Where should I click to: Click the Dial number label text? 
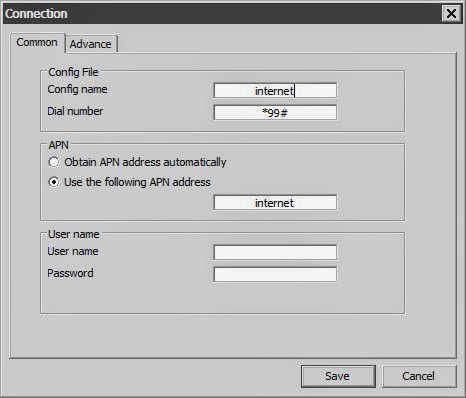pyautogui.click(x=75, y=111)
